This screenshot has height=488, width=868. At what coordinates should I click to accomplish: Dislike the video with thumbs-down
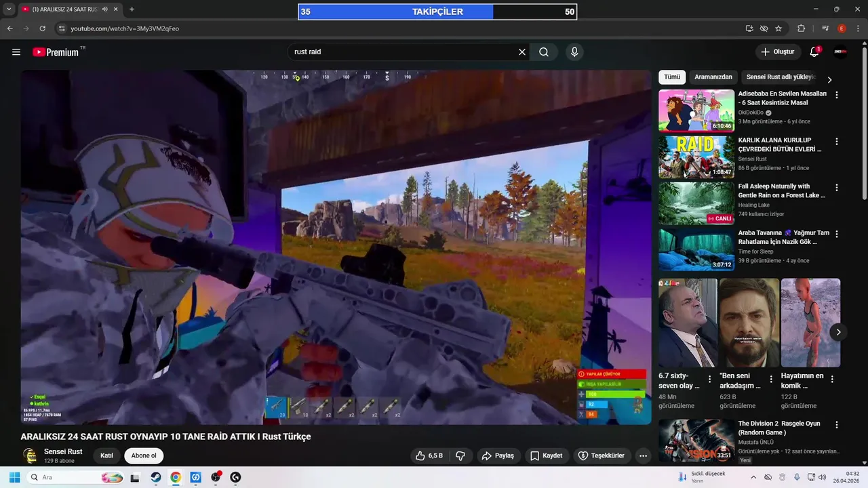click(x=460, y=455)
